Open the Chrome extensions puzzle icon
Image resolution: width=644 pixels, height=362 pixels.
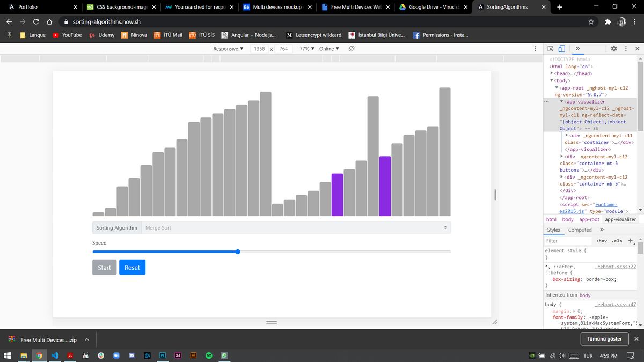tap(608, 22)
